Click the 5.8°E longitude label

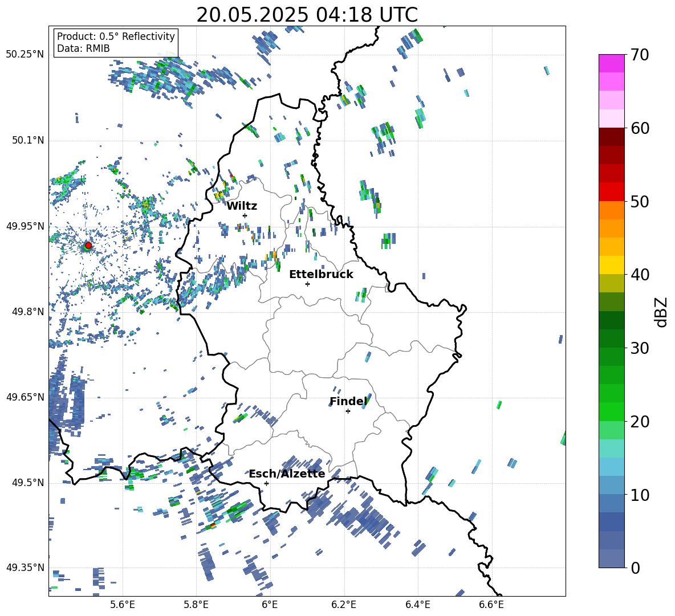(x=196, y=606)
